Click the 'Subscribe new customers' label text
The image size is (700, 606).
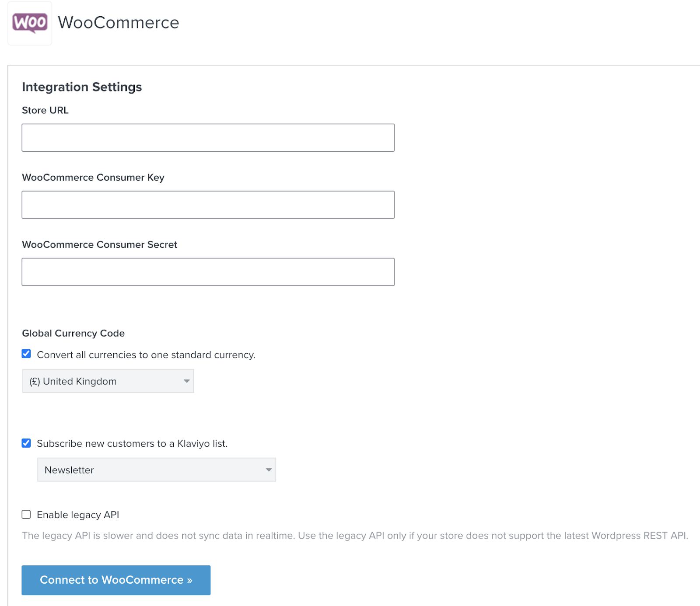[x=132, y=443]
